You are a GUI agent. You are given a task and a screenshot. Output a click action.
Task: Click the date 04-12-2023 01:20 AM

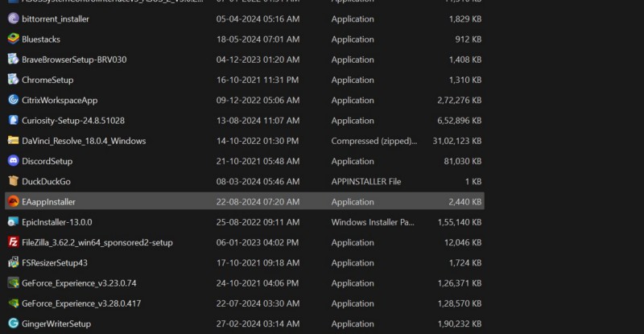(x=258, y=60)
